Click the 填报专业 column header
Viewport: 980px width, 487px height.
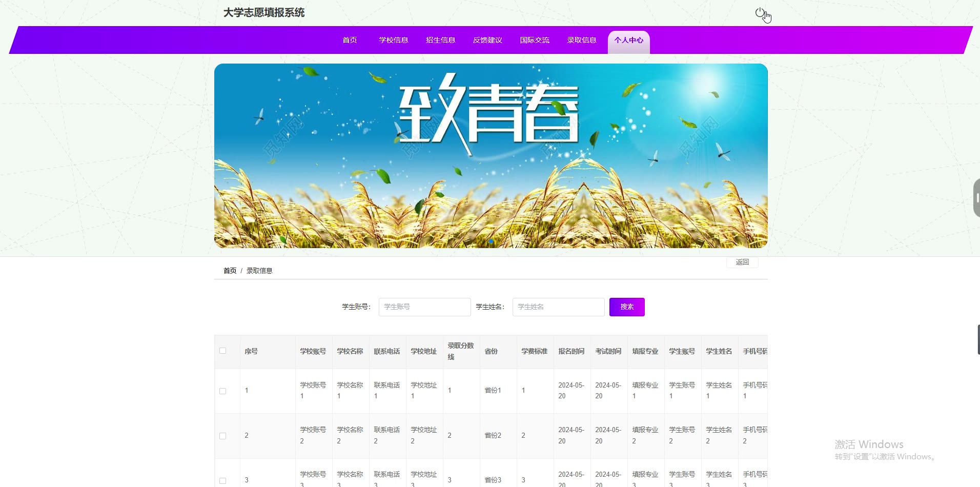(x=645, y=351)
